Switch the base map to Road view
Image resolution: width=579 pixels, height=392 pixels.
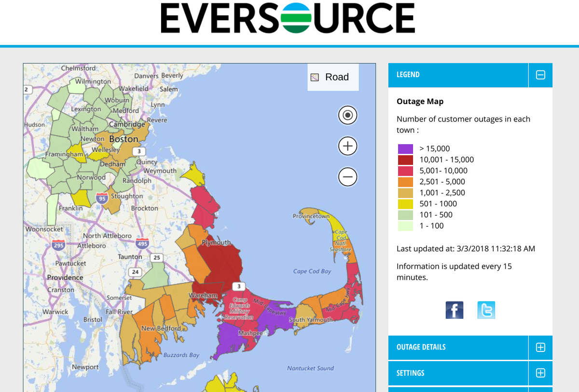click(x=337, y=77)
